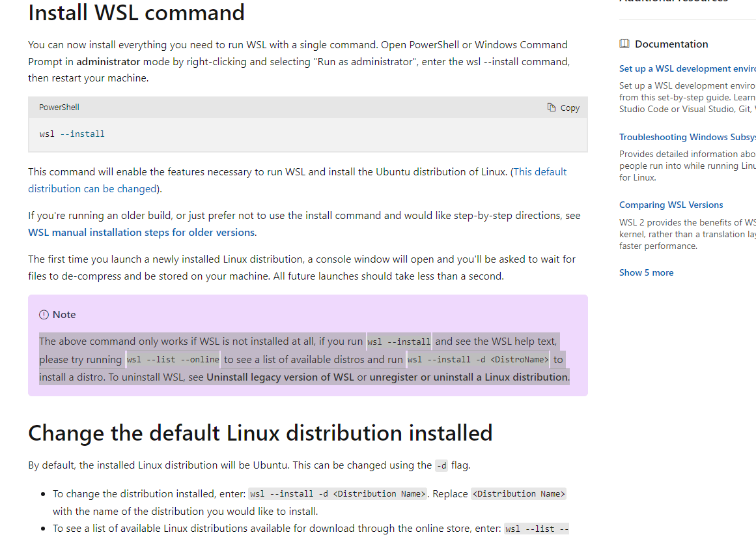Click the inline code 'wsl --list --online'
This screenshot has height=539, width=756.
pos(171,359)
